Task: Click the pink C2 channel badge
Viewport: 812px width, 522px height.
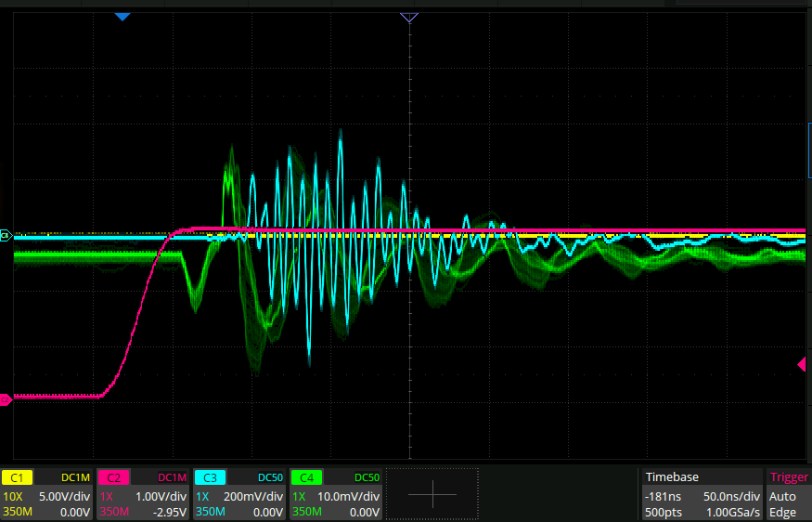Action: [113, 477]
